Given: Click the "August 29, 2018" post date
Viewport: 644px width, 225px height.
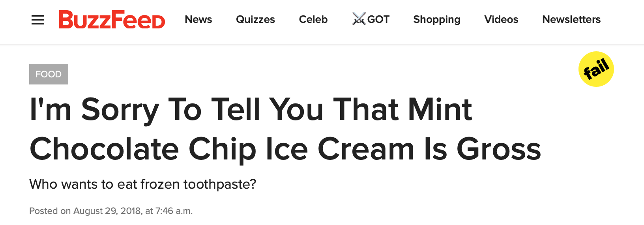Looking at the screenshot, I should 107,211.
